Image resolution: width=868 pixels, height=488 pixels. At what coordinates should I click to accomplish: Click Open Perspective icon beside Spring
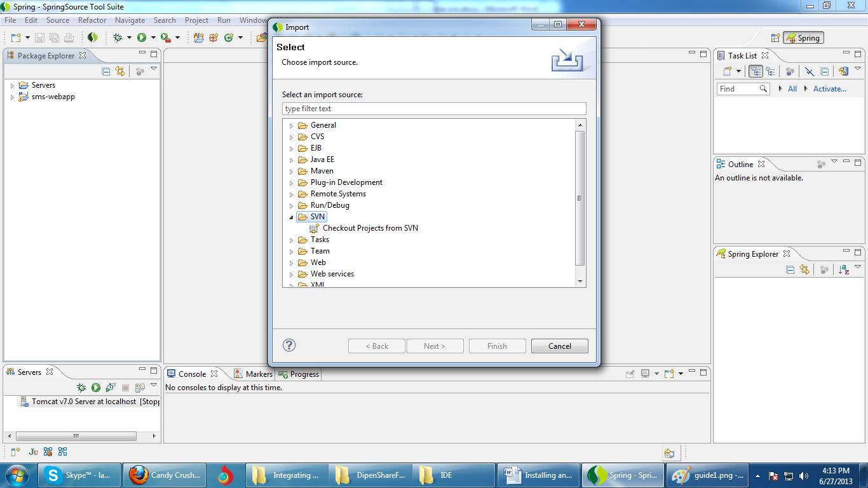(775, 38)
